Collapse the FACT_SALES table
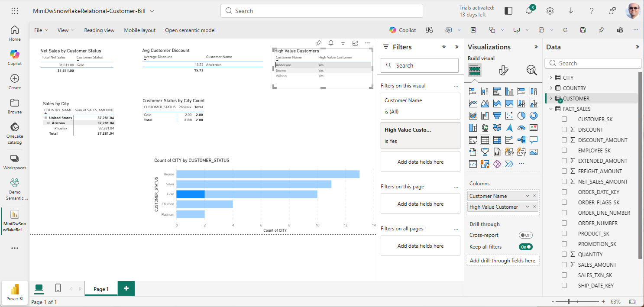644x307 pixels. coord(551,109)
